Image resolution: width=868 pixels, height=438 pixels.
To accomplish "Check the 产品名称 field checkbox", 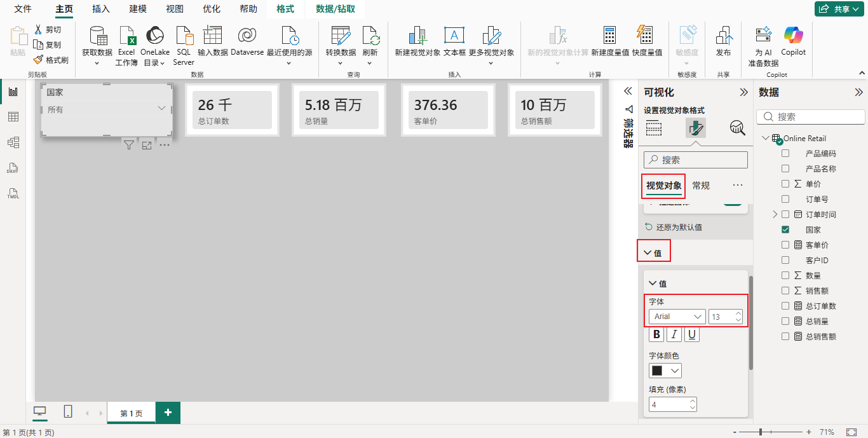I will pos(785,168).
